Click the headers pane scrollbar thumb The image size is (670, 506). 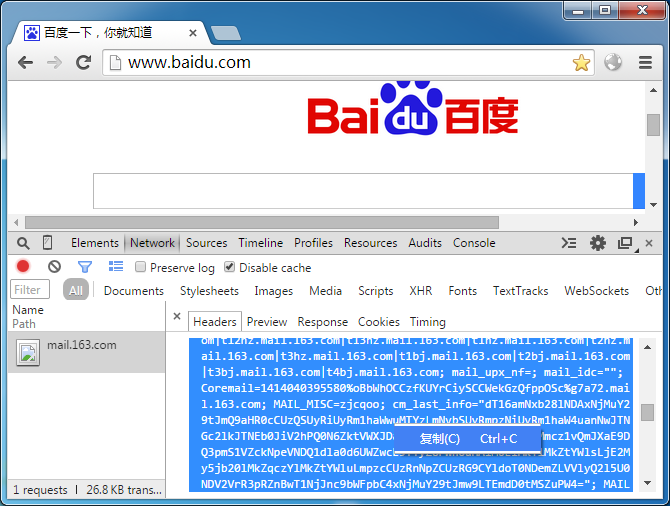coord(647,412)
